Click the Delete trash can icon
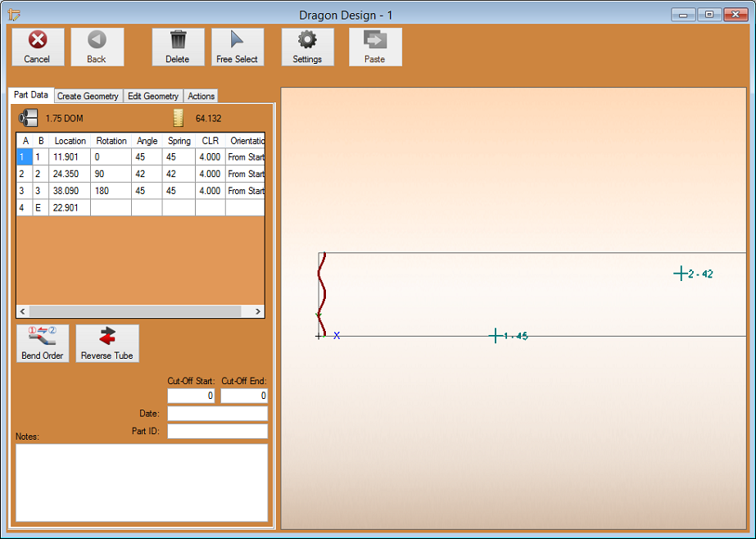 point(178,39)
